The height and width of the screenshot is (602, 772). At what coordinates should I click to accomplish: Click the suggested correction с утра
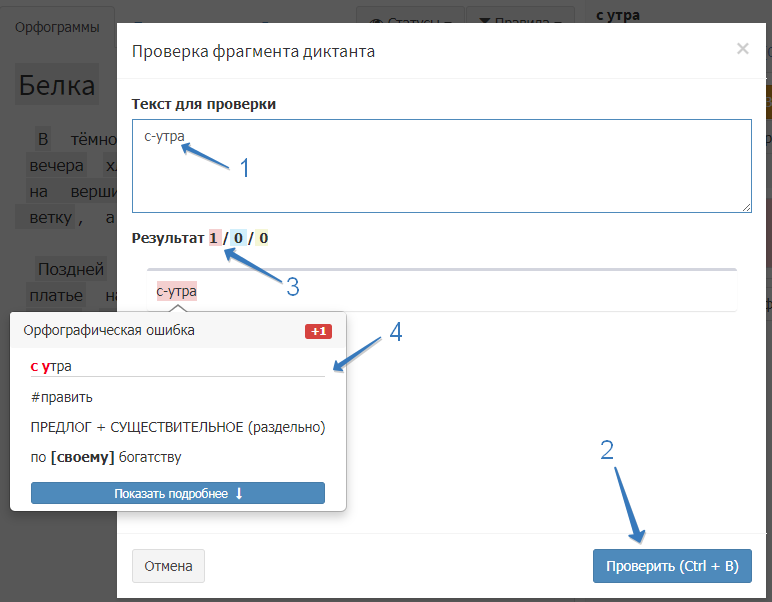click(x=51, y=367)
